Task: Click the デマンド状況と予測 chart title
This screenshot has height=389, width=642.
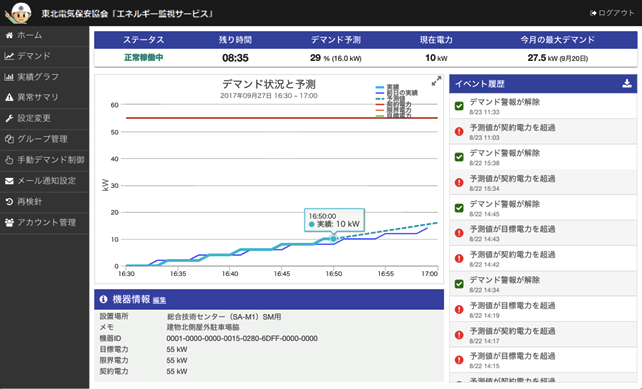Action: (x=269, y=84)
